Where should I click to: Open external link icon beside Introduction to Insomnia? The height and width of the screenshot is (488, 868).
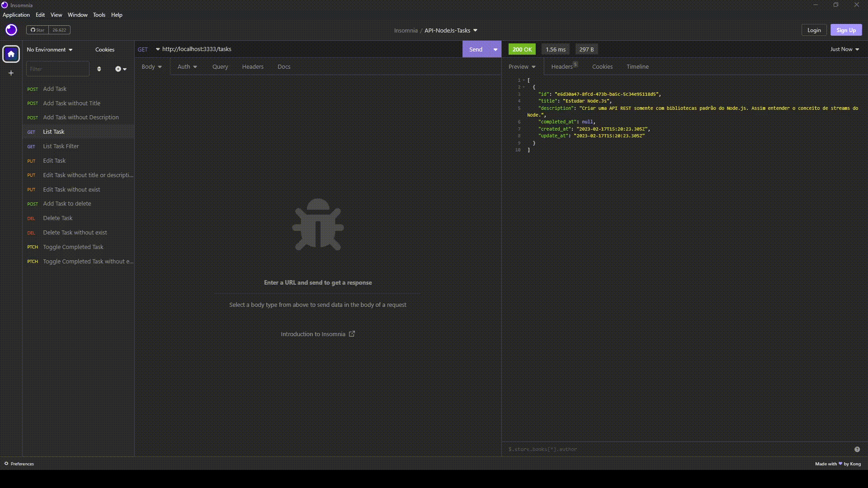coord(352,334)
